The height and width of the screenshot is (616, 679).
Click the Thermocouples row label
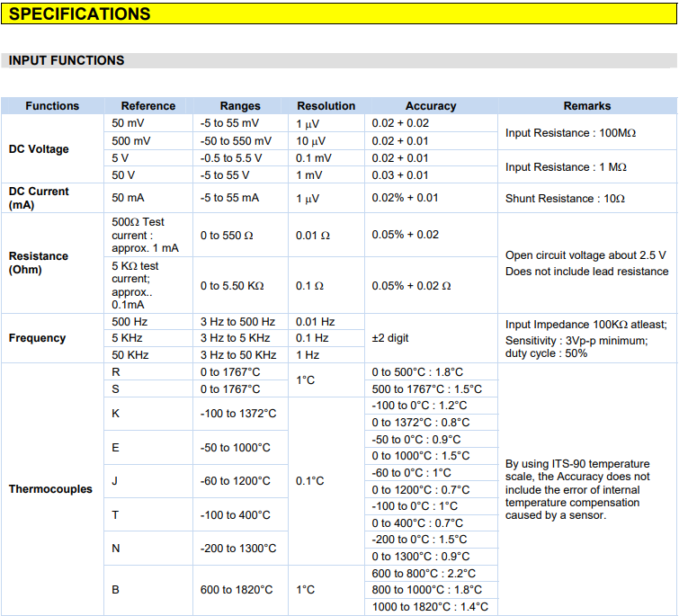[52, 489]
